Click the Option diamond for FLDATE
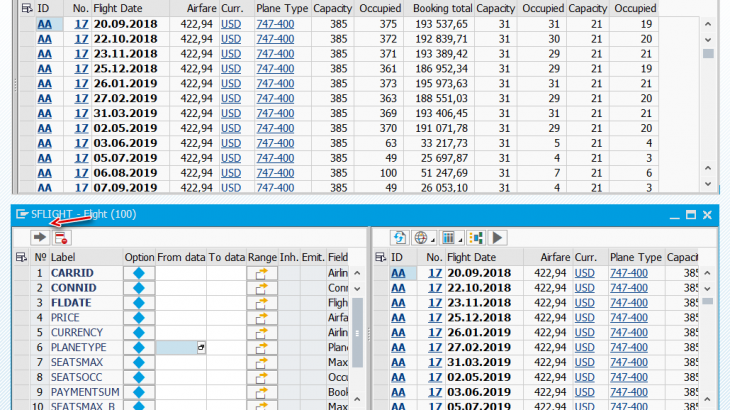Screen dimensions: 730x410 tap(139, 303)
